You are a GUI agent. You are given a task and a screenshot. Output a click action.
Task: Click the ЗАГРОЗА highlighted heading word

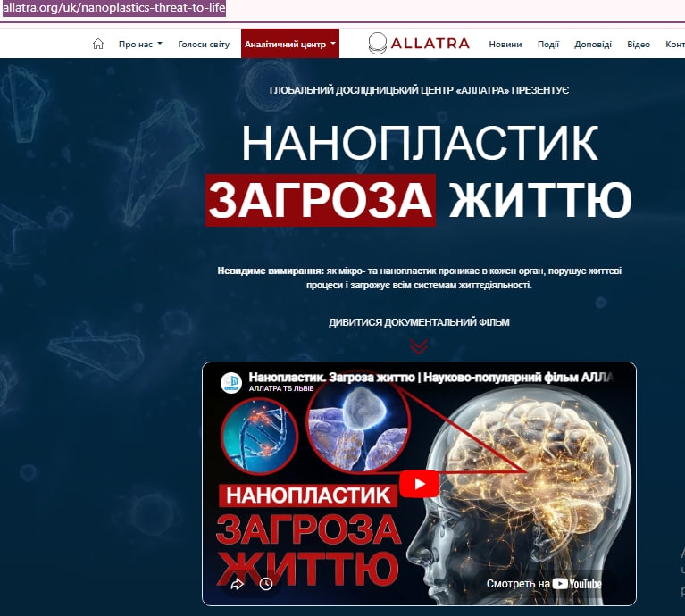point(321,200)
